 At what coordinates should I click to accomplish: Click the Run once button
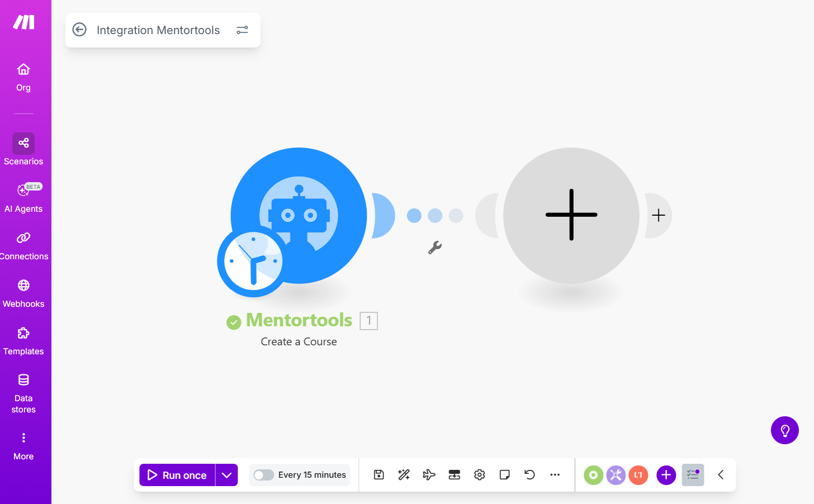tap(177, 475)
